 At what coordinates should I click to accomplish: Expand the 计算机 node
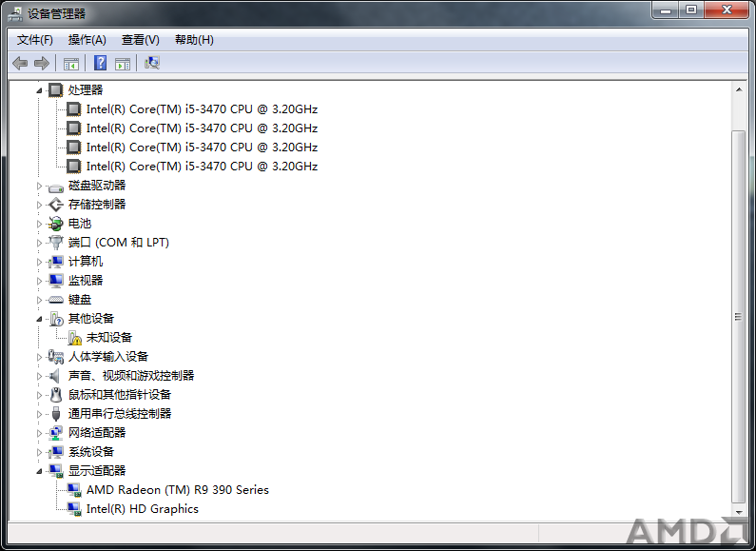coord(39,262)
